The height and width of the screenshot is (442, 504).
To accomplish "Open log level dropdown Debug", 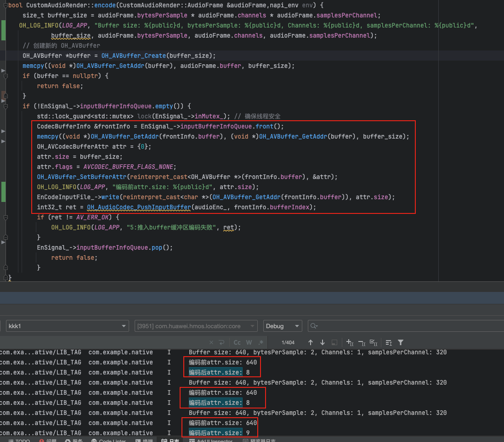I will point(283,326).
